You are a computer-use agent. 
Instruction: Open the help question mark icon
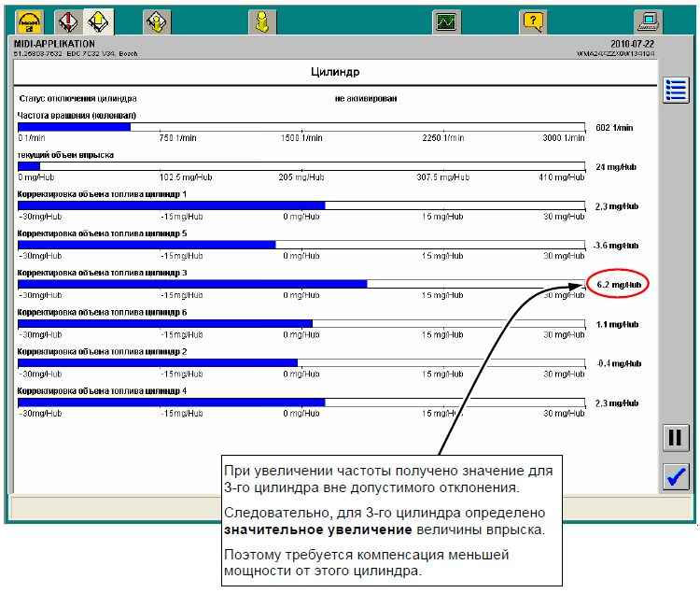point(532,21)
